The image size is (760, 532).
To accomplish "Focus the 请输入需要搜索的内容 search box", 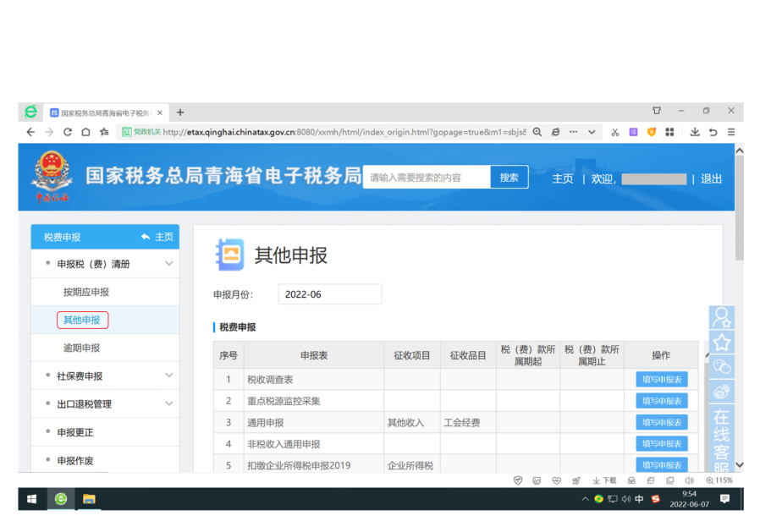I will (x=427, y=178).
